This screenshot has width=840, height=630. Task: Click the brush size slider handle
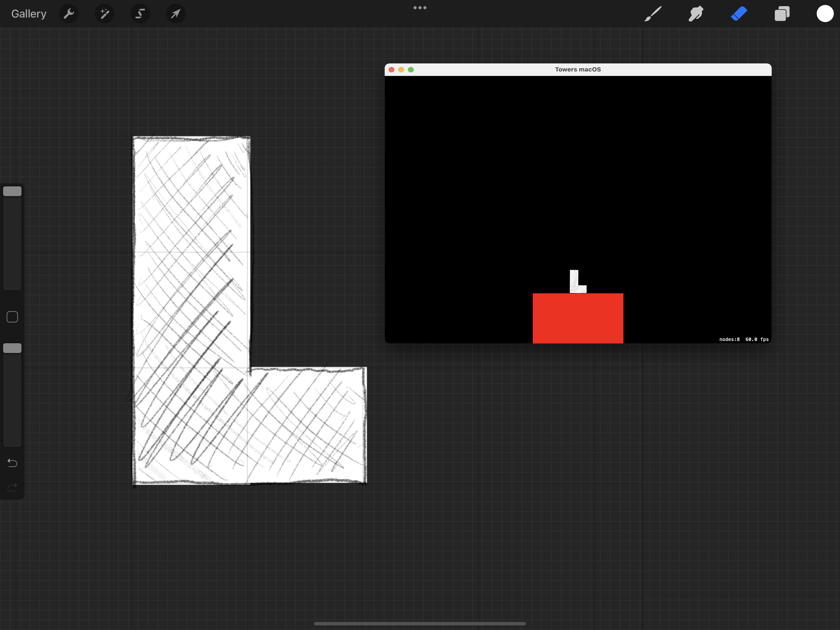coord(12,191)
